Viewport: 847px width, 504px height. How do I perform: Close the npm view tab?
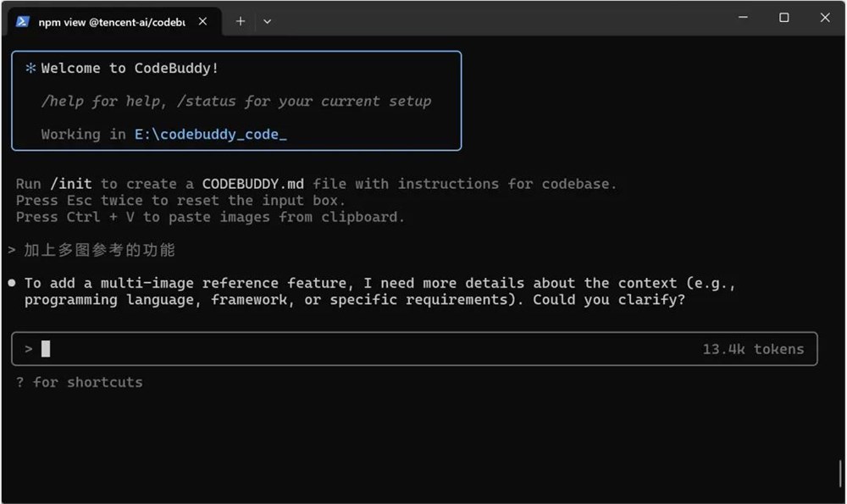tap(202, 21)
